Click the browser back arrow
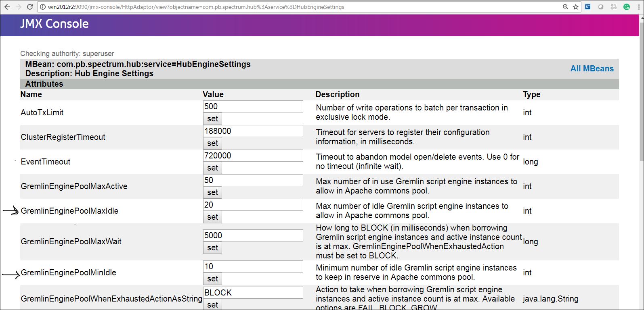Screen dimensions: 644x310 pos(7,7)
